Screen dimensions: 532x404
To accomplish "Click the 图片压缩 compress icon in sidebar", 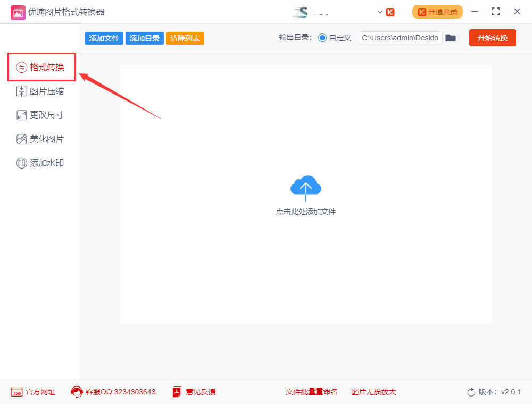I will (21, 91).
